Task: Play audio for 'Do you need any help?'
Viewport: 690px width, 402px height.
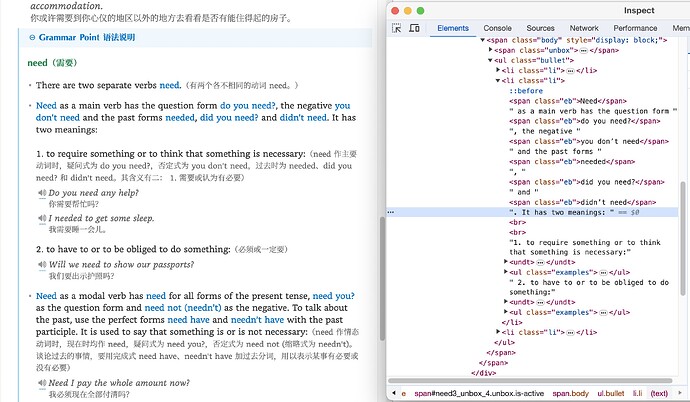Action: [42, 193]
